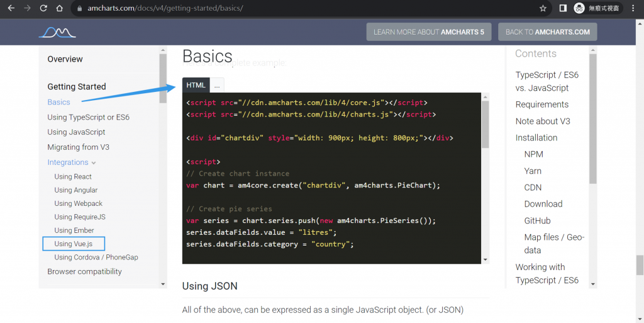Click code line containing core.js script
The height and width of the screenshot is (323, 644).
pos(307,103)
